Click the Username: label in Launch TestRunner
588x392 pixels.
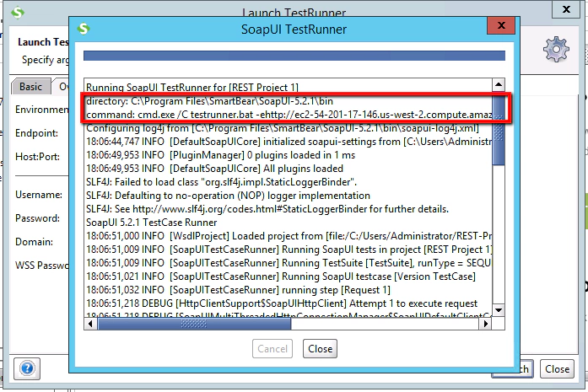(39, 195)
